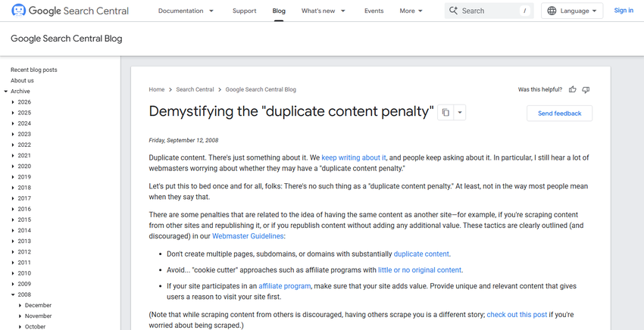Expand the 2025 archive year

13,113
